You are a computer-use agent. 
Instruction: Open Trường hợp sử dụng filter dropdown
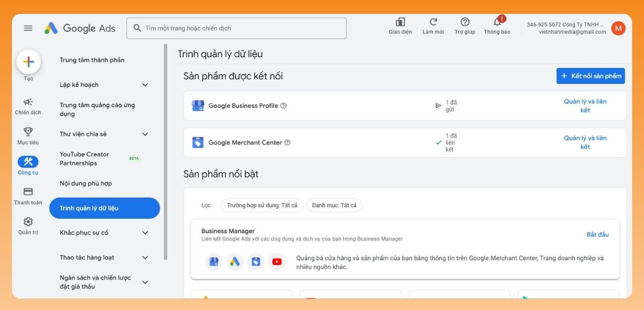point(262,205)
